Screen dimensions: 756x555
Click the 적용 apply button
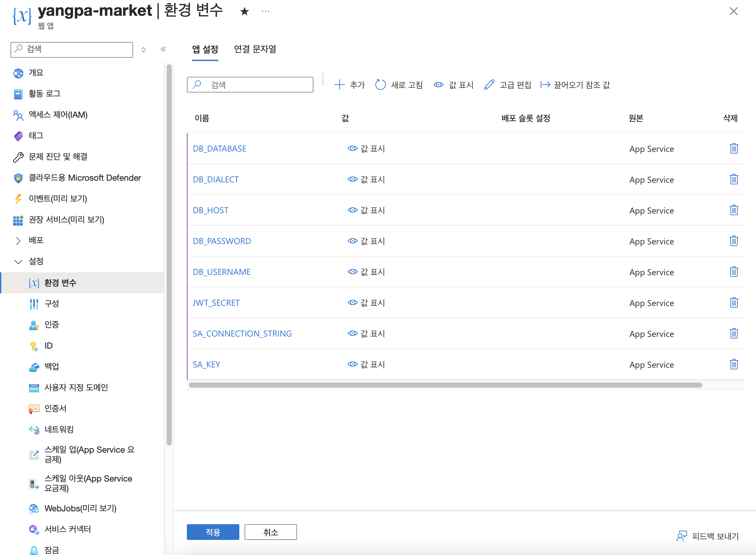click(x=213, y=532)
